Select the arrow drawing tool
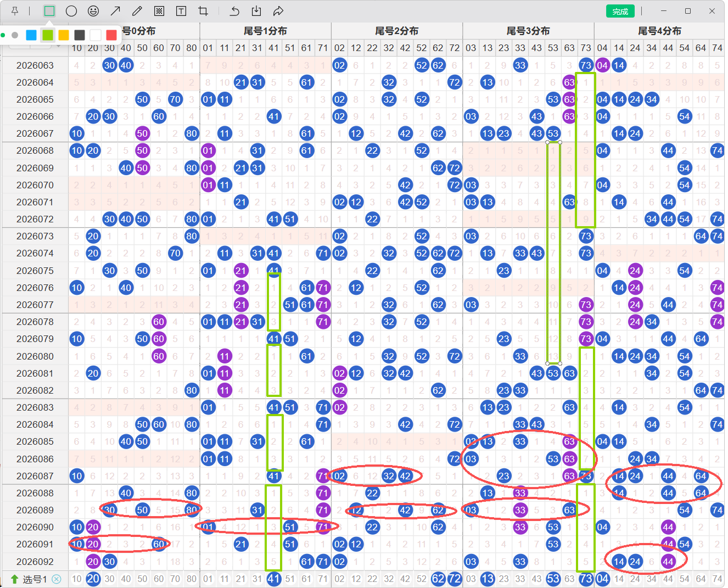The height and width of the screenshot is (588, 728). tap(115, 11)
